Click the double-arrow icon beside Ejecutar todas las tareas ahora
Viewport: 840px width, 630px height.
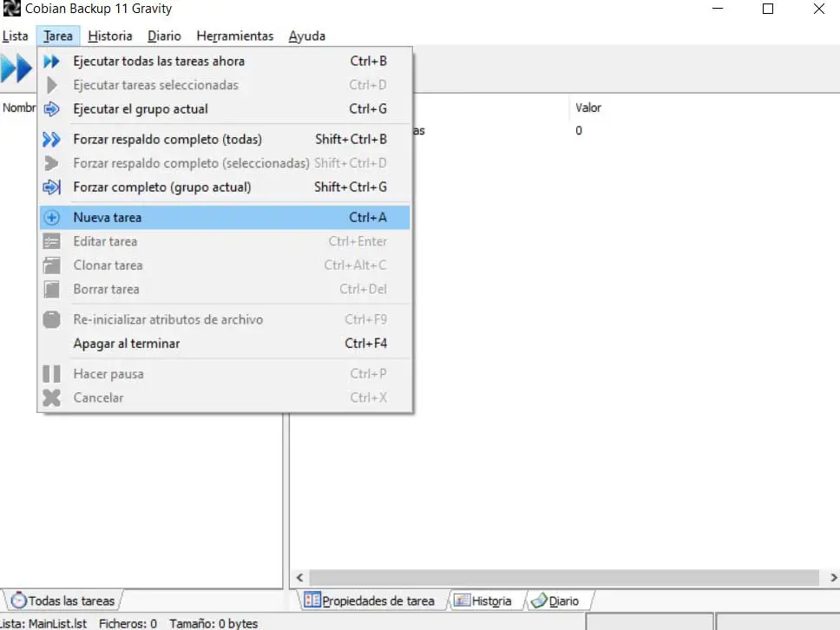point(51,62)
